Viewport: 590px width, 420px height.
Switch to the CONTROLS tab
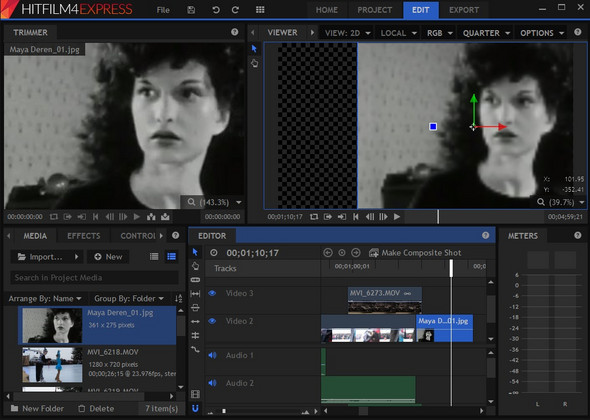click(138, 236)
